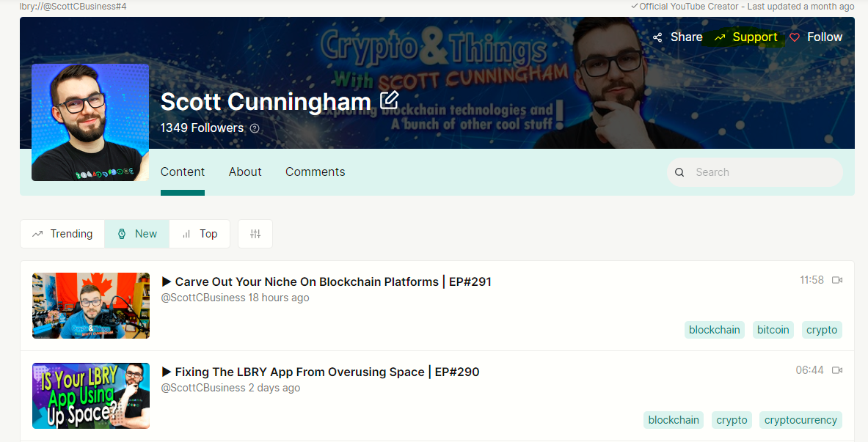Click the Follow button label
Image resolution: width=868 pixels, height=442 pixels.
tap(825, 37)
